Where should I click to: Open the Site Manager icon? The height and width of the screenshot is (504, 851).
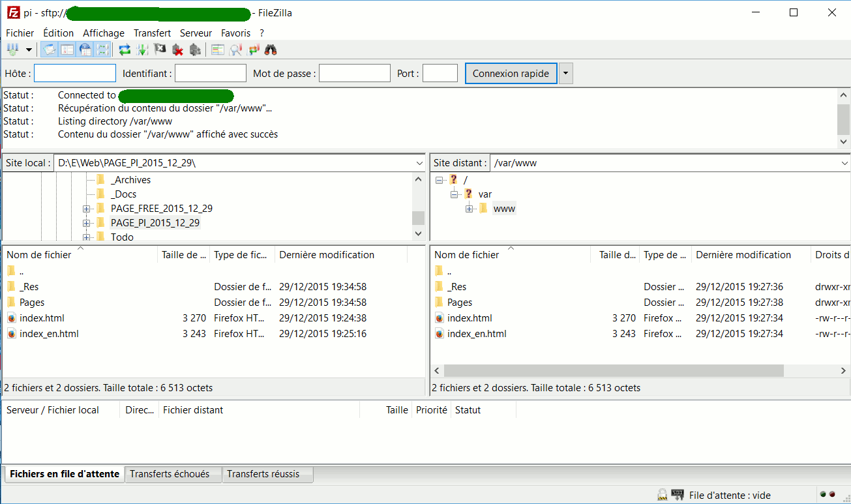(x=13, y=50)
